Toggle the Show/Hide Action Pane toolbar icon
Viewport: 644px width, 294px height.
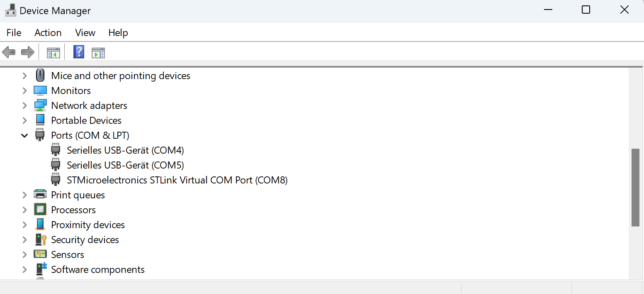tap(98, 52)
